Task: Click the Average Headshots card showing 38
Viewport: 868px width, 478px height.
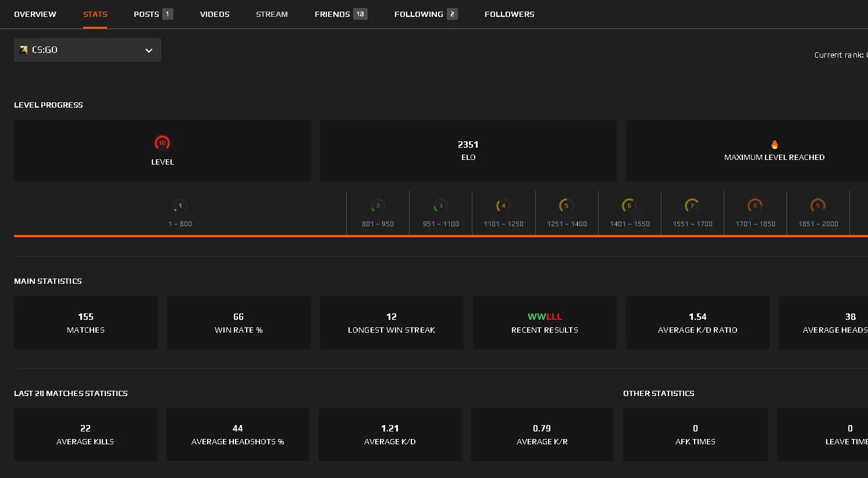Action: [823, 323]
